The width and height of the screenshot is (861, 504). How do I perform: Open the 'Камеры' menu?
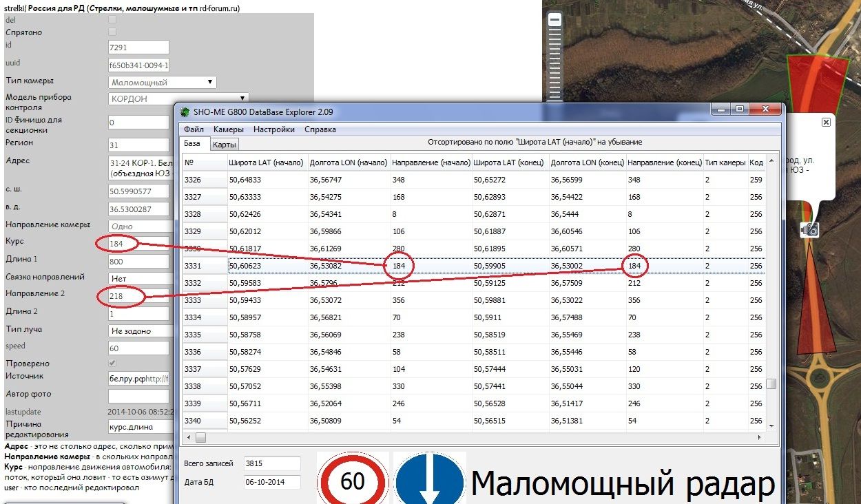pos(228,129)
